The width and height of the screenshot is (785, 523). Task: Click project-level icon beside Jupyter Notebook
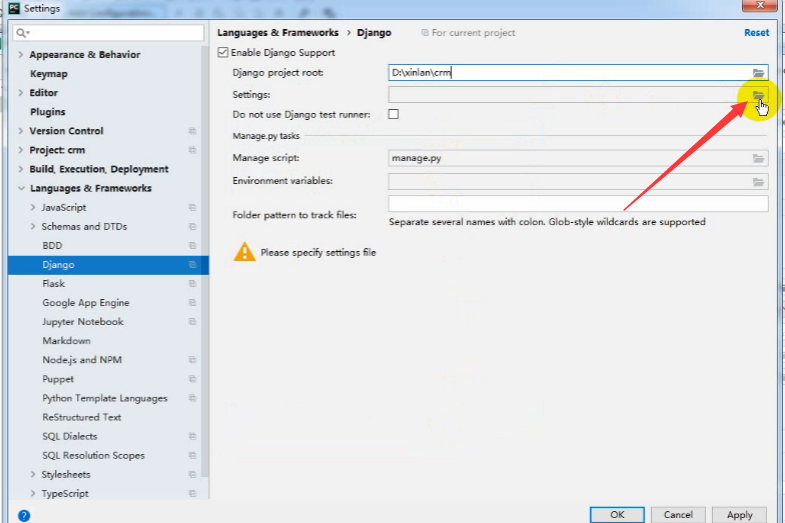click(192, 322)
